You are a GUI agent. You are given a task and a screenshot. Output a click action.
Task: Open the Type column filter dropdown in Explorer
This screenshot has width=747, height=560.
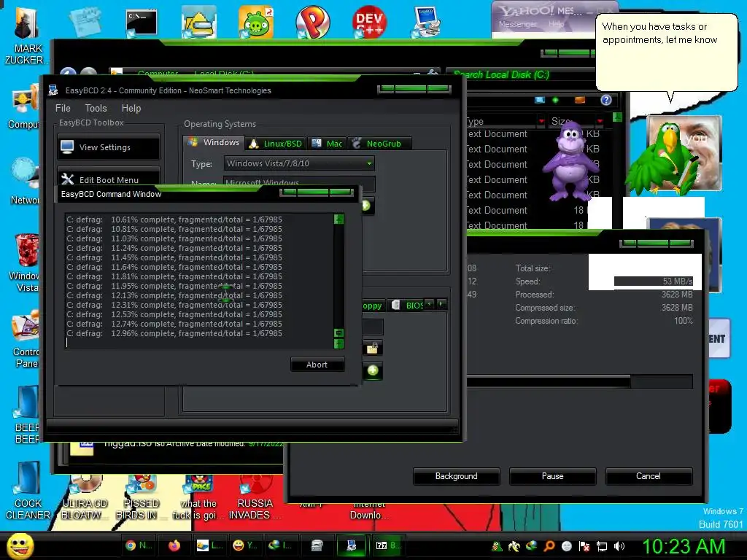coord(541,122)
